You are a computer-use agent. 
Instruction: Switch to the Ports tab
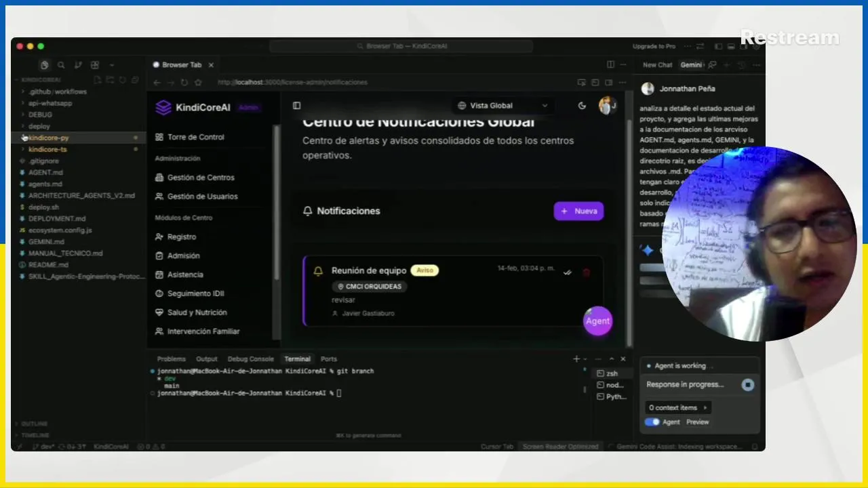(329, 359)
